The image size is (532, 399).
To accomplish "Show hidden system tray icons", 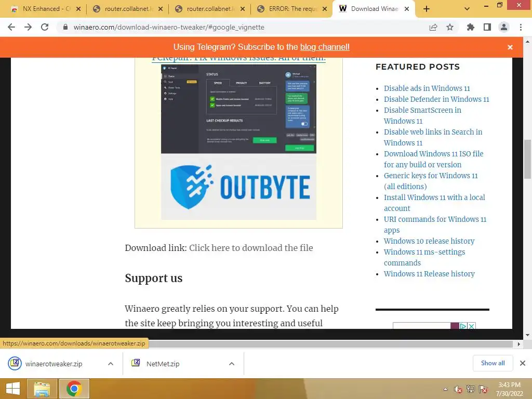I will tap(445, 389).
